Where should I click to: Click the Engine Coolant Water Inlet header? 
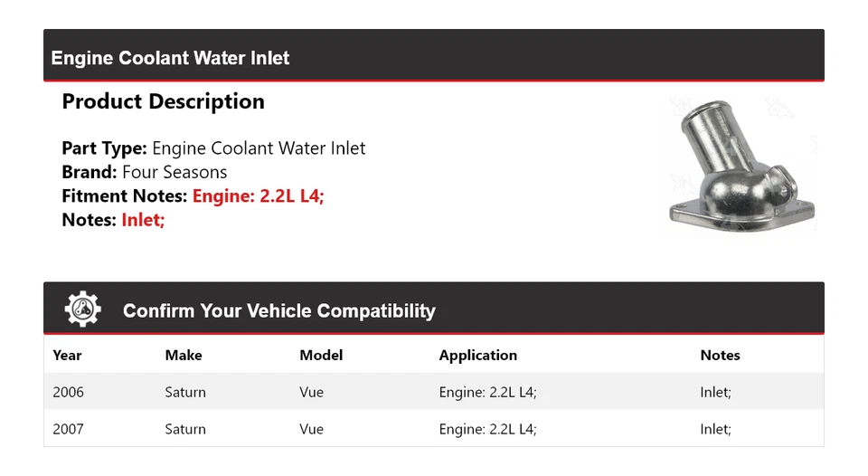tap(170, 58)
